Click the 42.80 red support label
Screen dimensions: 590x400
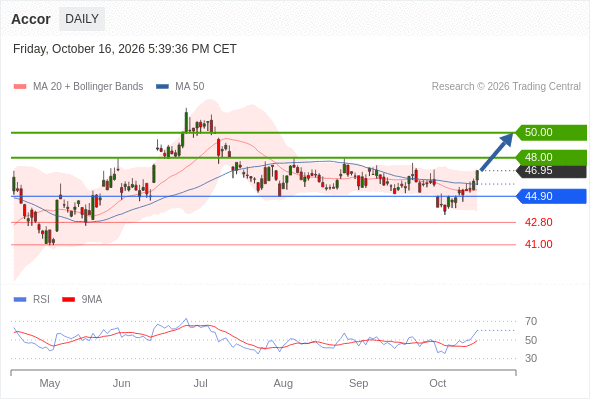point(538,222)
